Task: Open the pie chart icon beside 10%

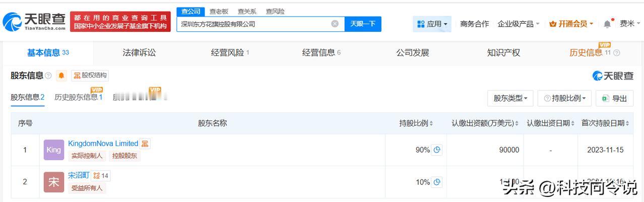Action: 437,182
